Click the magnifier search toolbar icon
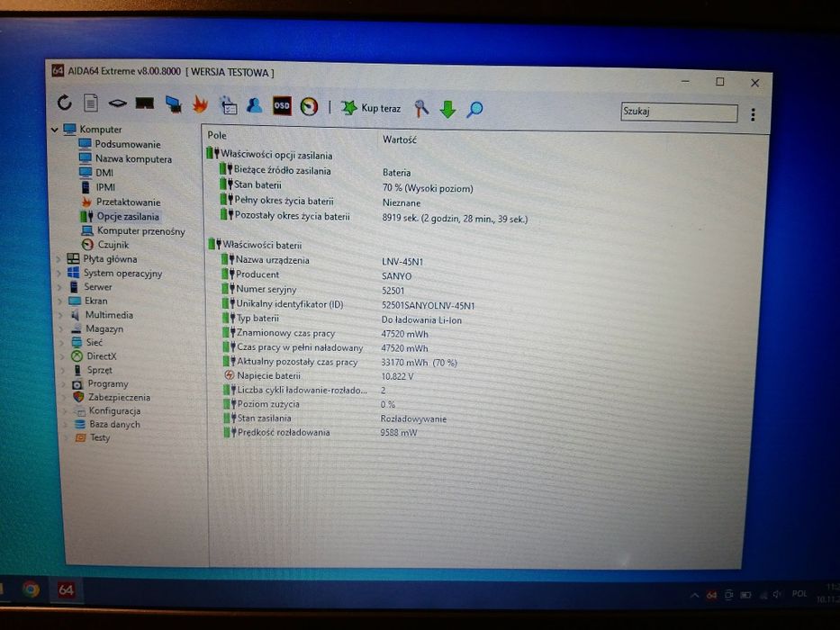The width and height of the screenshot is (840, 630). 474,109
